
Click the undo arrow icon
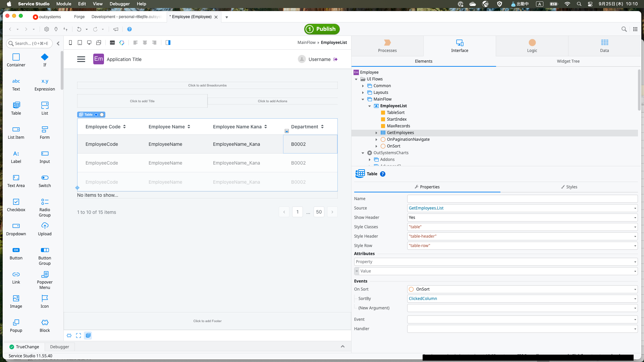point(79,29)
